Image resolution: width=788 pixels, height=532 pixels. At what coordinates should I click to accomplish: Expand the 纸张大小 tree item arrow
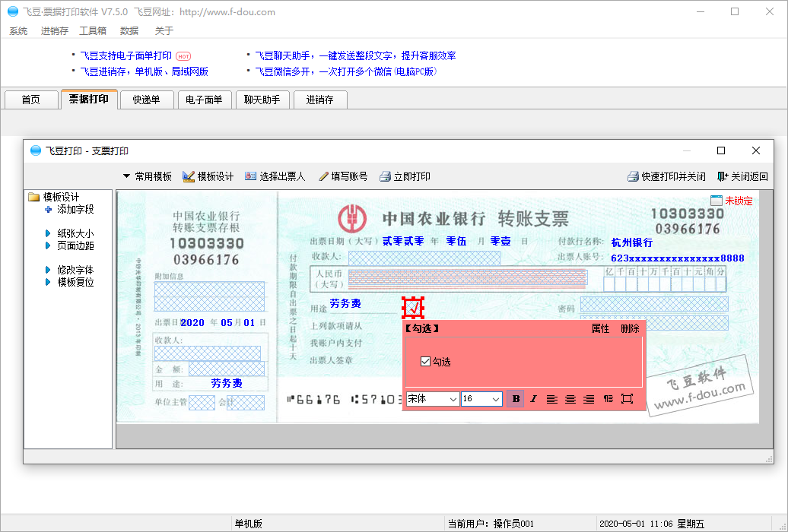(x=48, y=233)
